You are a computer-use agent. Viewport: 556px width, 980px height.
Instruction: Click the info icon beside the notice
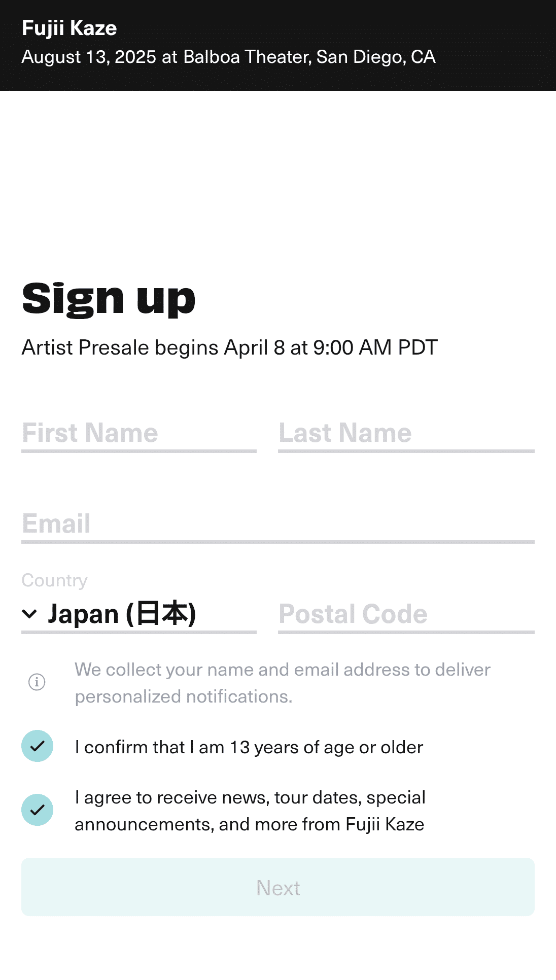click(x=37, y=682)
